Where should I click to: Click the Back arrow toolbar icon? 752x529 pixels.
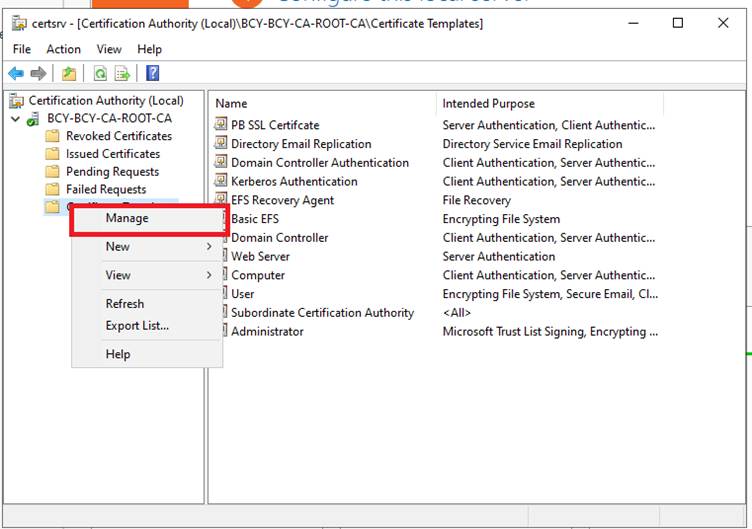pyautogui.click(x=15, y=73)
